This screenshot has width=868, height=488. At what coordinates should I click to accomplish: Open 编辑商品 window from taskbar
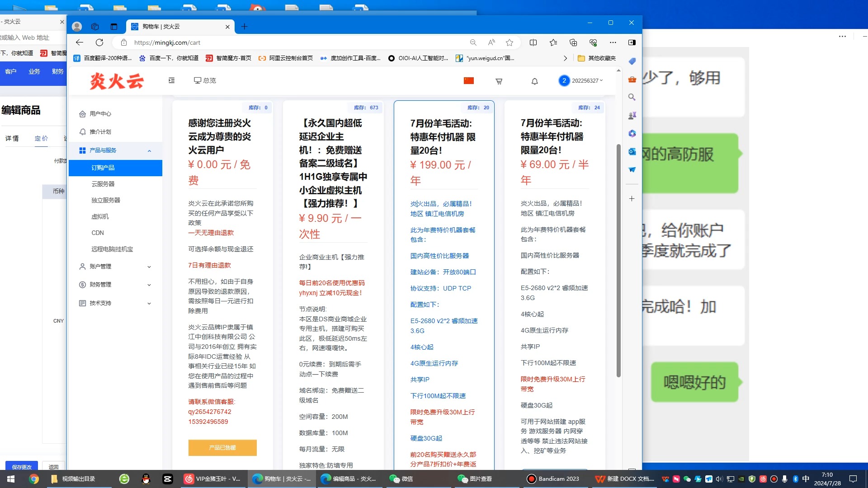[x=348, y=479]
